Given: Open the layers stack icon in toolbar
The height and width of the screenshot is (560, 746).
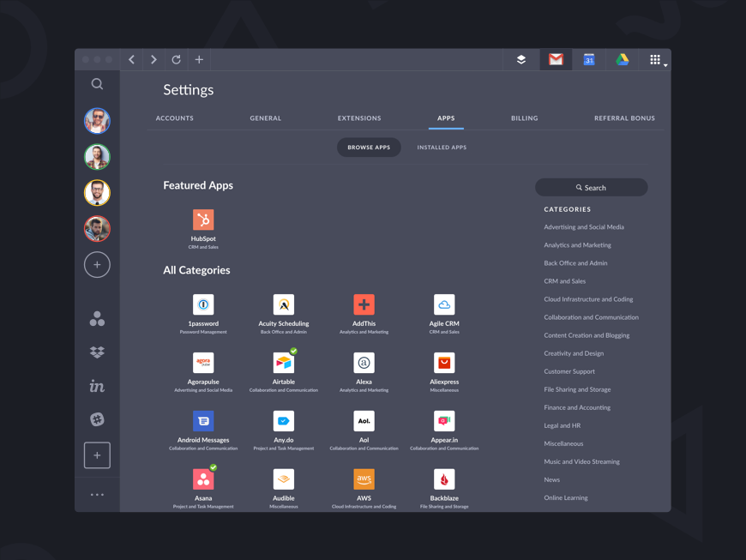Looking at the screenshot, I should [x=521, y=59].
